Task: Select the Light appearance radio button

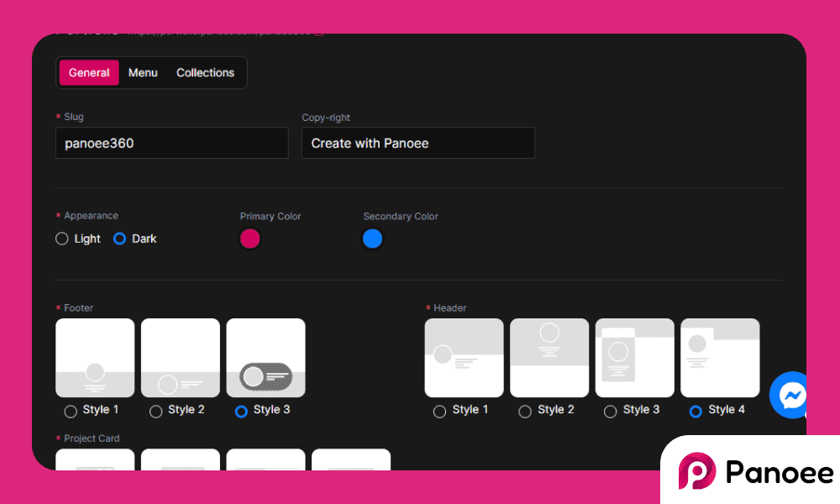Action: (62, 239)
